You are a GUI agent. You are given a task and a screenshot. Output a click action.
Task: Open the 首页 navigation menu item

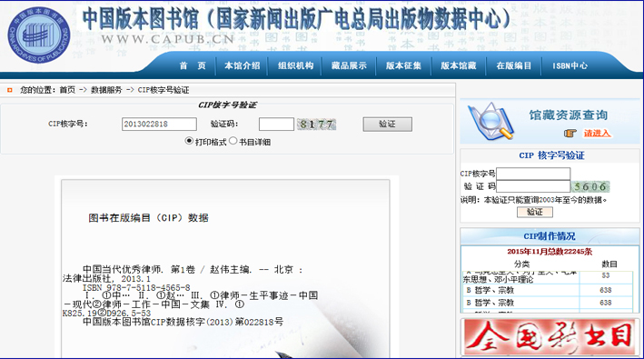coord(193,65)
